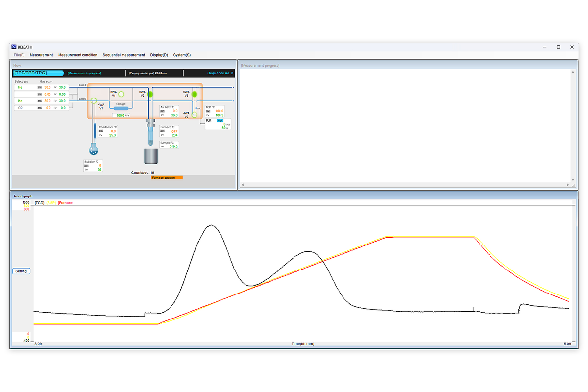This screenshot has width=588, height=392.
Task: Toggle the 6WA V2 valve
Action: point(150,94)
